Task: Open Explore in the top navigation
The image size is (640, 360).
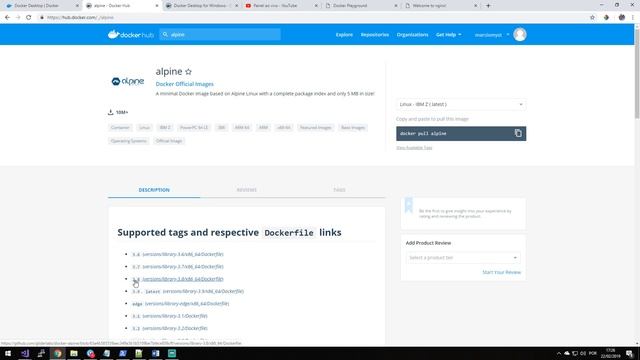Action: pos(344,35)
